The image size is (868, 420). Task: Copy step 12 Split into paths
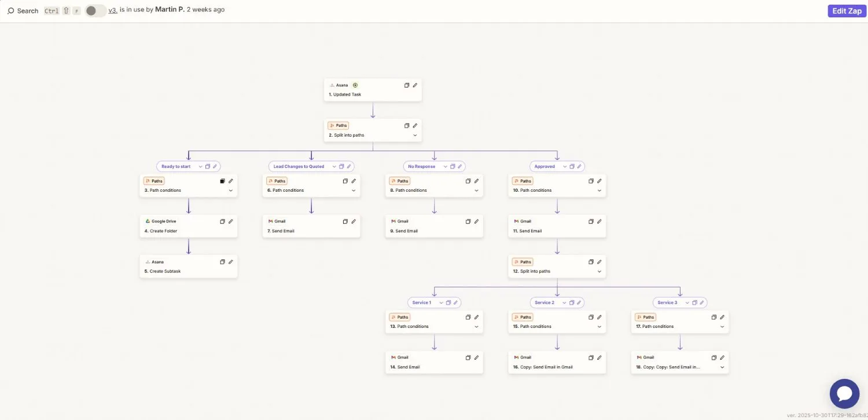coord(591,262)
